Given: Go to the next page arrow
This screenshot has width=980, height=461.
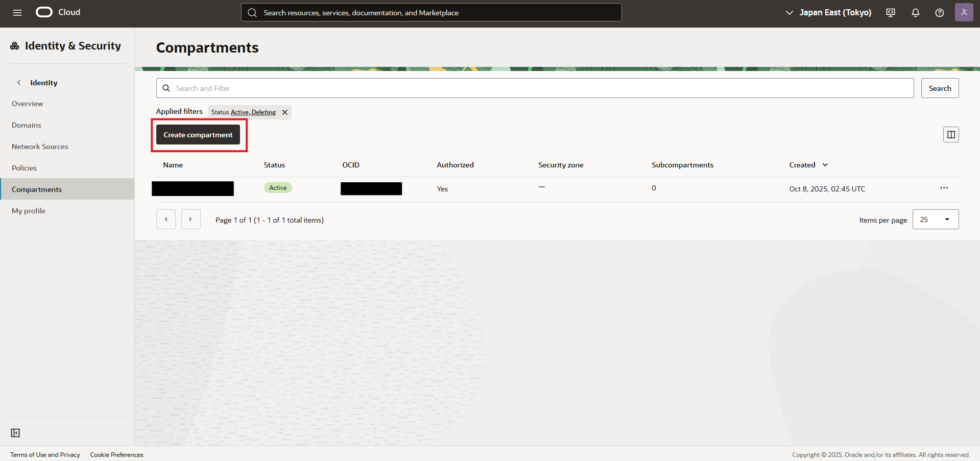Looking at the screenshot, I should (x=191, y=220).
